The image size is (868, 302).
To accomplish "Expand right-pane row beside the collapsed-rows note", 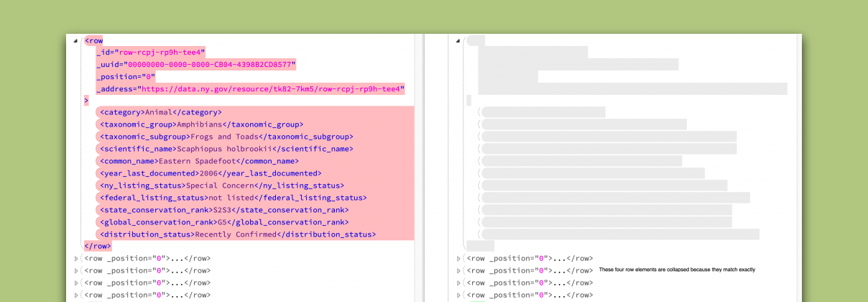I will (x=458, y=271).
